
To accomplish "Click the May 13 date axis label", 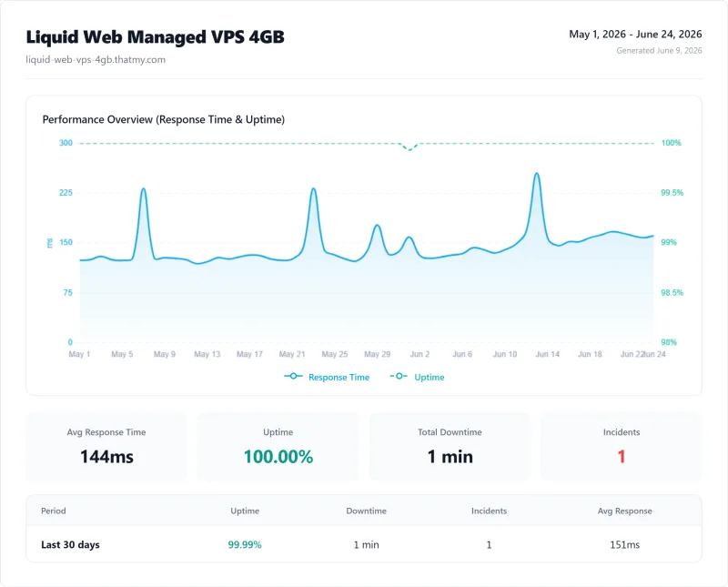I will (207, 354).
